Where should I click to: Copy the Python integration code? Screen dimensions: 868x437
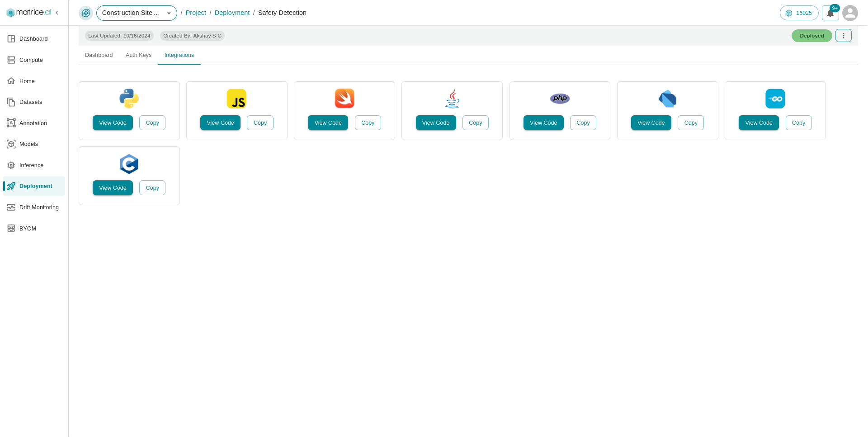(152, 123)
